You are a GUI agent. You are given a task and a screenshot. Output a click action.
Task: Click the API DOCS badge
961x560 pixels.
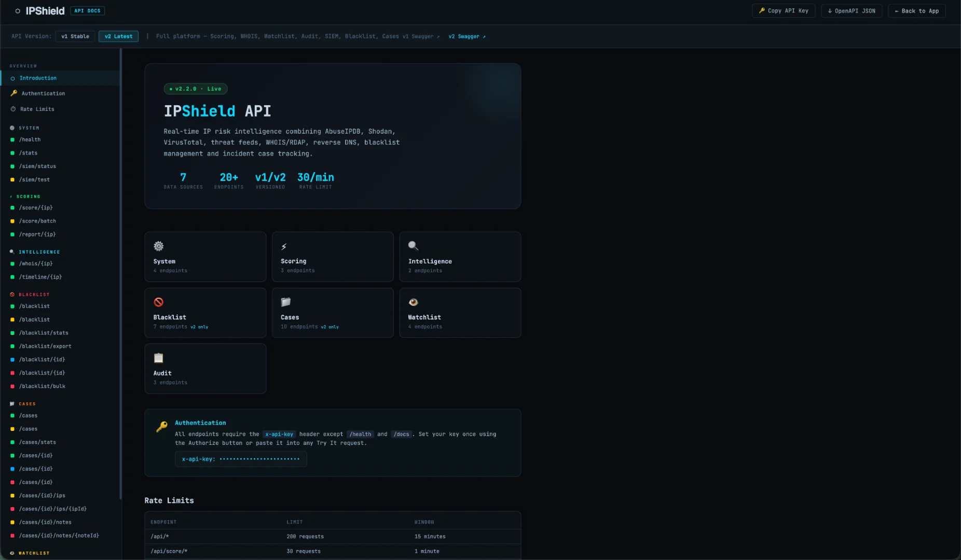click(x=87, y=11)
